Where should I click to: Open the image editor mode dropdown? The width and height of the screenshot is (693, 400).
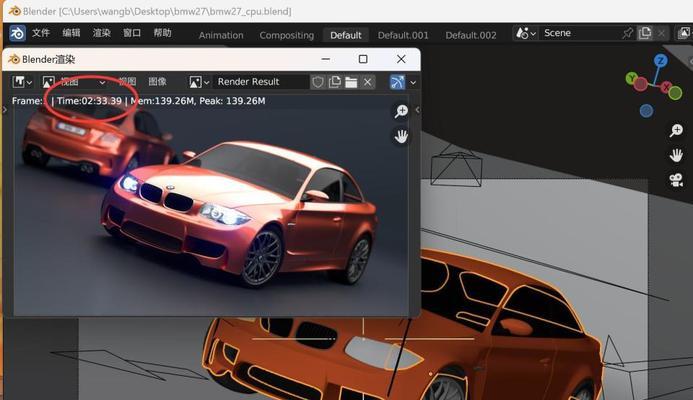pyautogui.click(x=74, y=82)
